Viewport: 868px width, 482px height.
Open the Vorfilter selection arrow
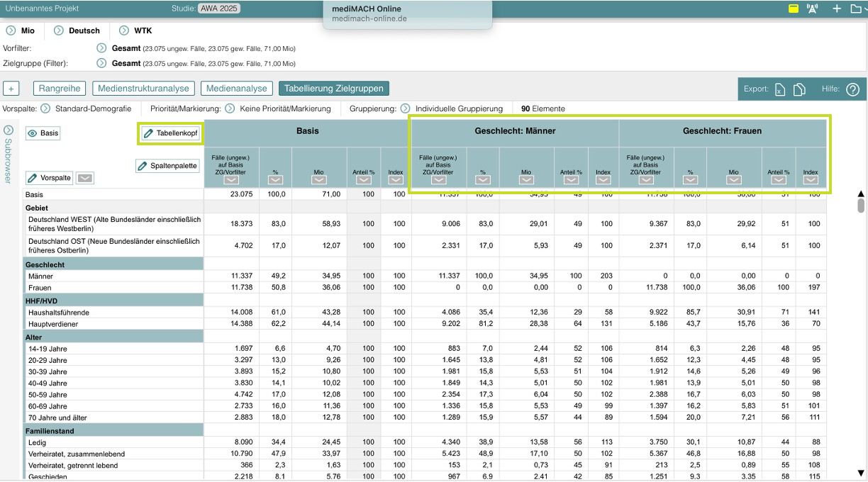[101, 48]
